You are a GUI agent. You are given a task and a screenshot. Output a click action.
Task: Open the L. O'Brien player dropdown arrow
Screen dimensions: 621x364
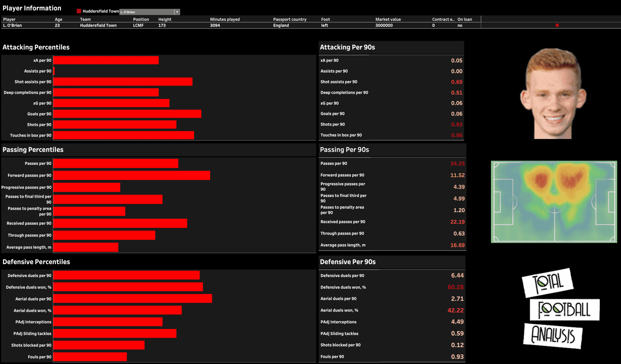(x=177, y=12)
